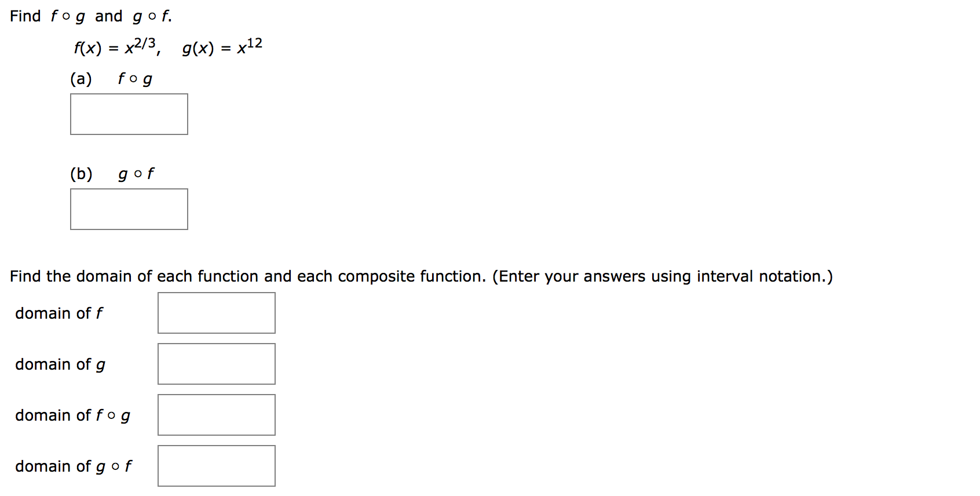
Task: Click the 'domain of g' label
Action: click(60, 364)
